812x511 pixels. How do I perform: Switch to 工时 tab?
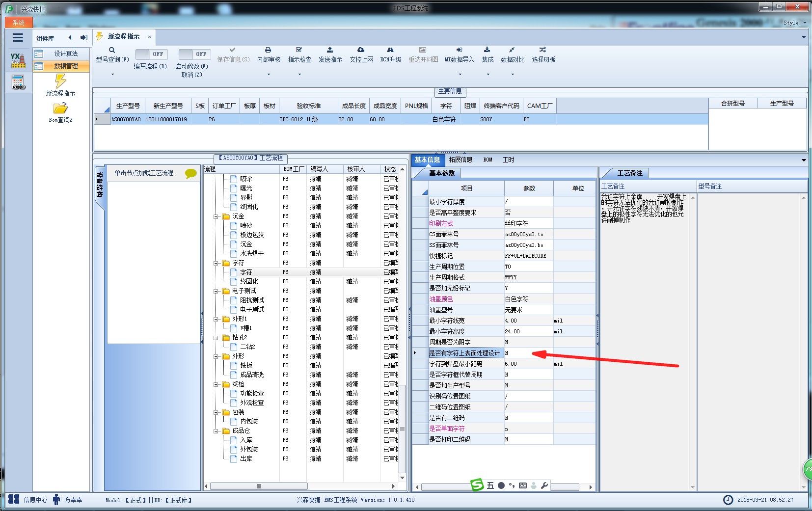pos(508,160)
